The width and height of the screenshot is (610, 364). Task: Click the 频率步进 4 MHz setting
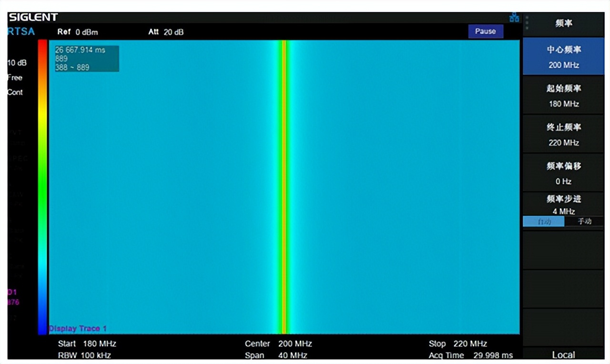[563, 204]
